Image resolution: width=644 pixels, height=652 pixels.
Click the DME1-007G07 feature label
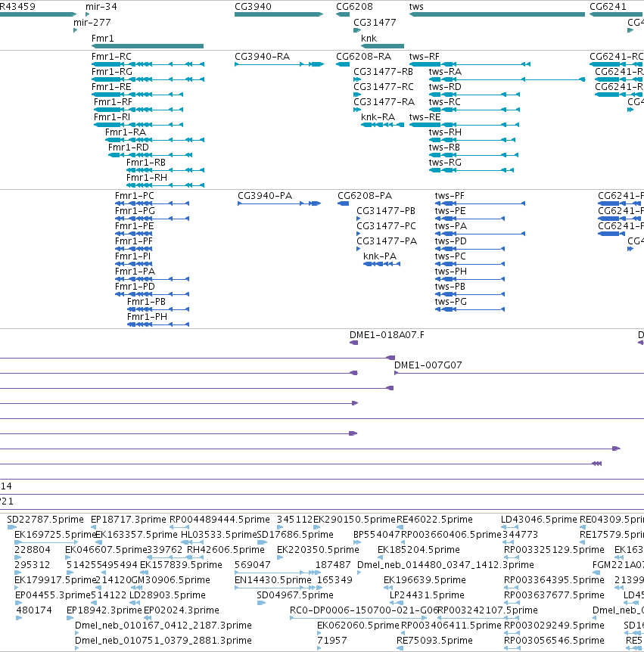click(x=428, y=365)
